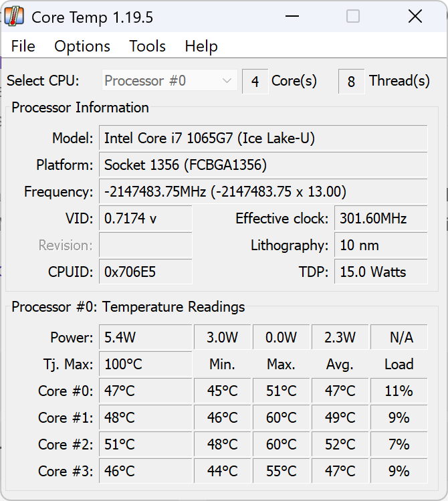Click Core #2 minimum temperature 48°C

pos(222,444)
